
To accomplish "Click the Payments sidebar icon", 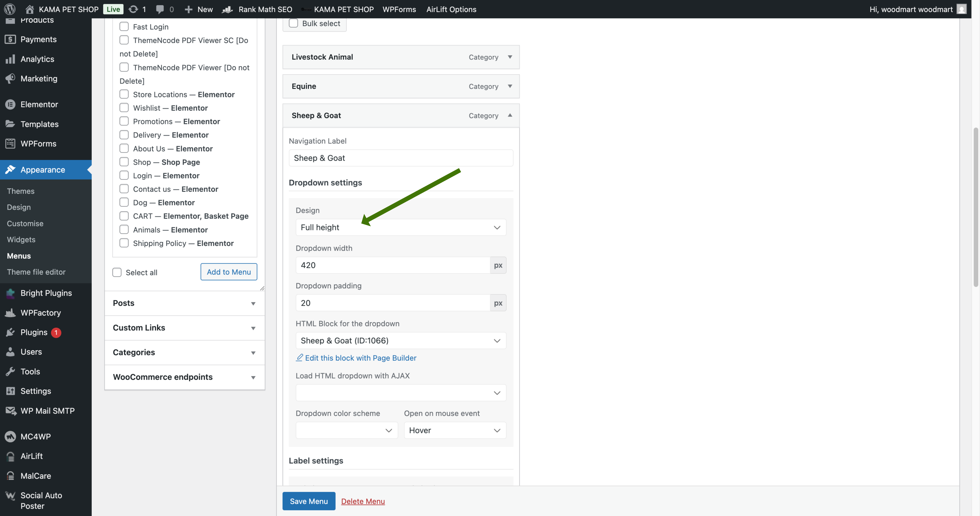I will 10,39.
